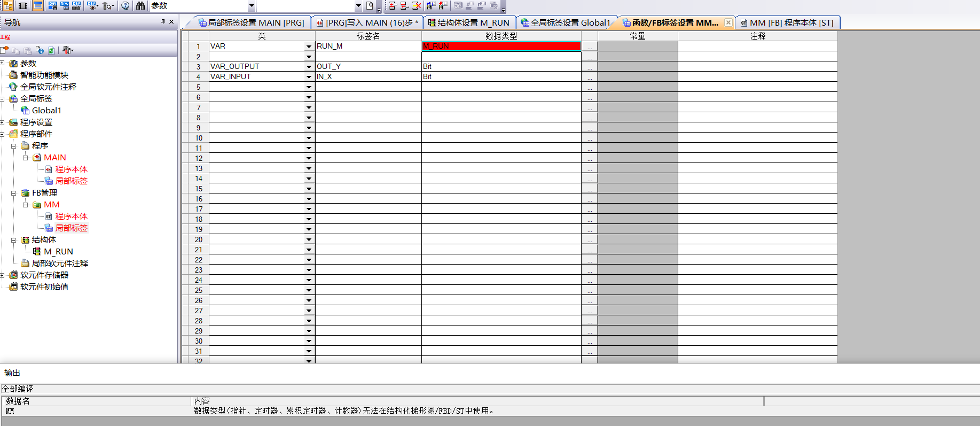Image resolution: width=980 pixels, height=426 pixels.
Task: Open the 参数 combo box in toolbar
Action: (x=252, y=6)
